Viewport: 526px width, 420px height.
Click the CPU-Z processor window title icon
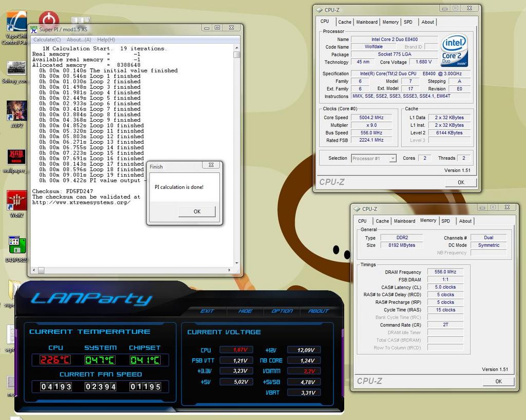(319, 10)
